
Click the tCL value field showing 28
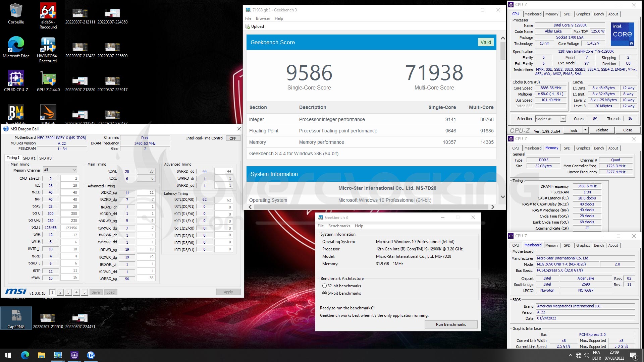tap(51, 185)
